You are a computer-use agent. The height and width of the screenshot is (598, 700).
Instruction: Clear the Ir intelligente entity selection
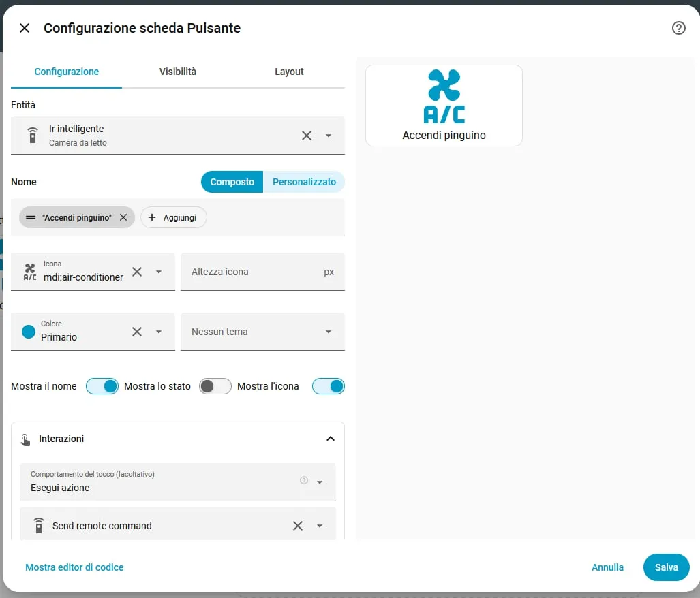pyautogui.click(x=307, y=136)
